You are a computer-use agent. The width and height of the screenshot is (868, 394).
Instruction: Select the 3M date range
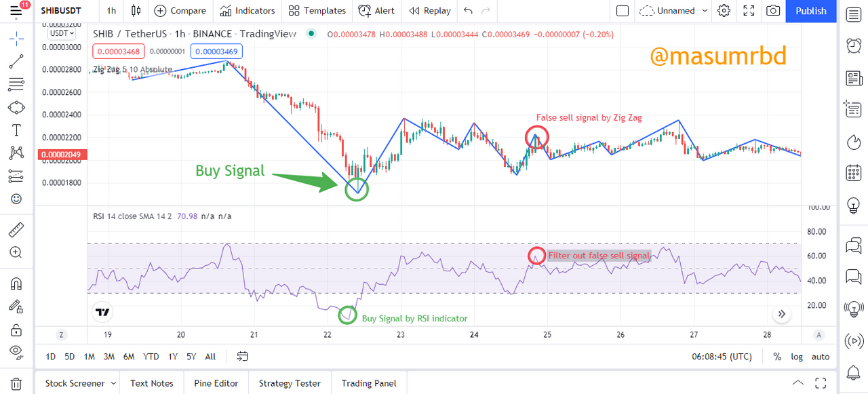(x=109, y=356)
